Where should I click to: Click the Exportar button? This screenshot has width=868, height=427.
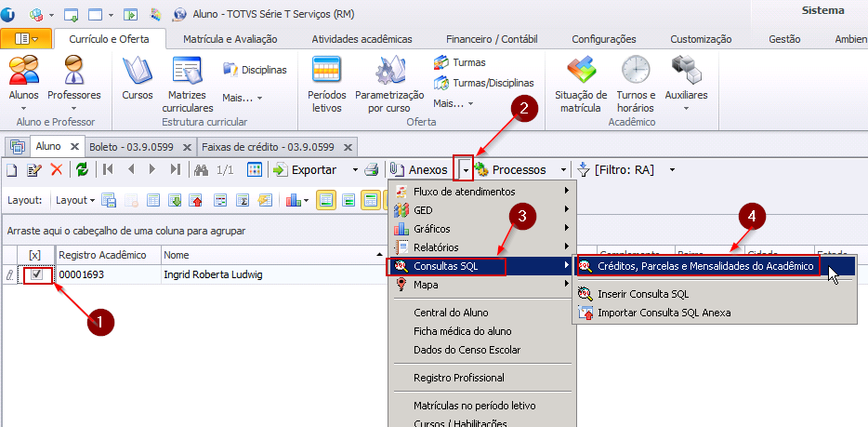pyautogui.click(x=305, y=169)
